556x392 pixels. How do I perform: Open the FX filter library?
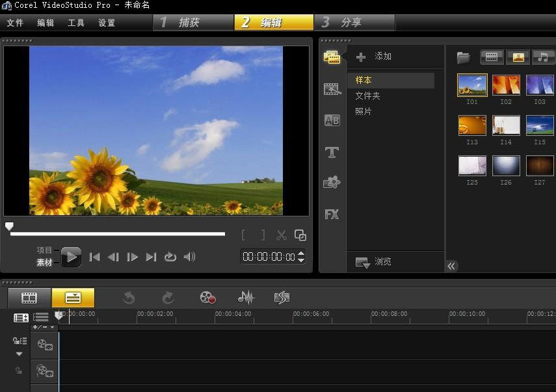[332, 214]
